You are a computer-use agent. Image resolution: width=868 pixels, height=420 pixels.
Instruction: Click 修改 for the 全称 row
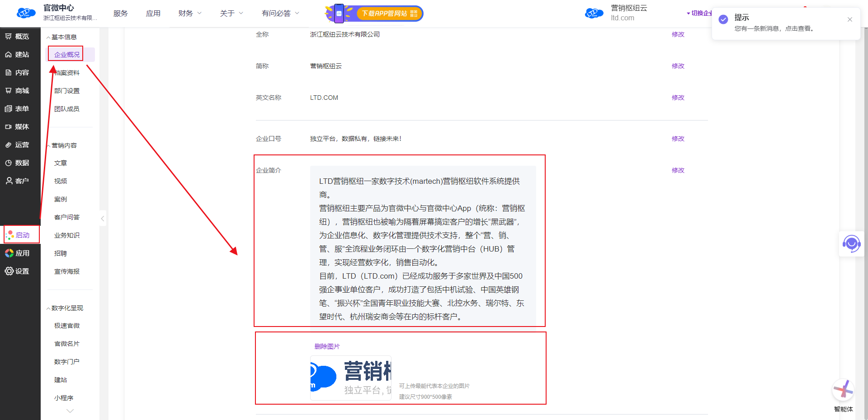pyautogui.click(x=678, y=34)
